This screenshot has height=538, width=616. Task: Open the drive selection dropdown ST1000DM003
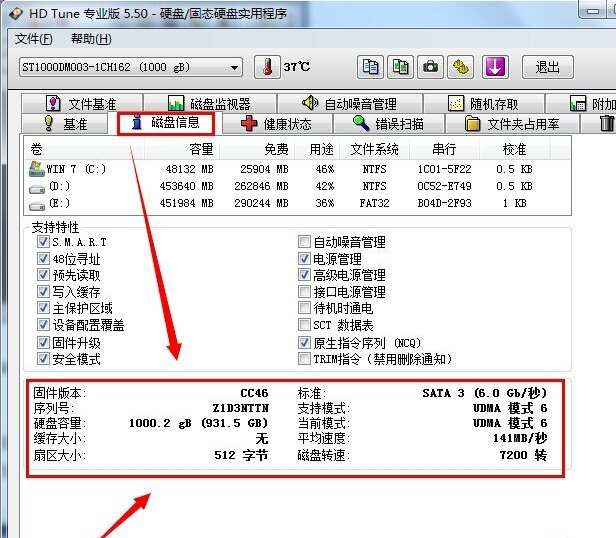[x=131, y=67]
